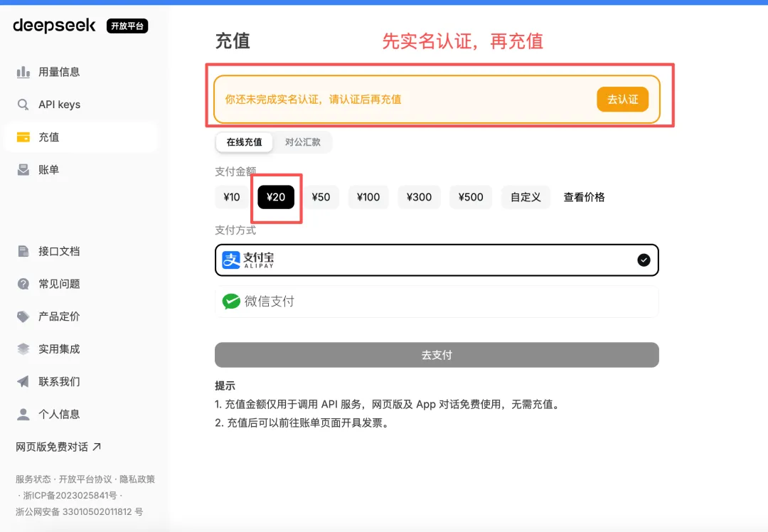Click the 提示 heading

225,386
